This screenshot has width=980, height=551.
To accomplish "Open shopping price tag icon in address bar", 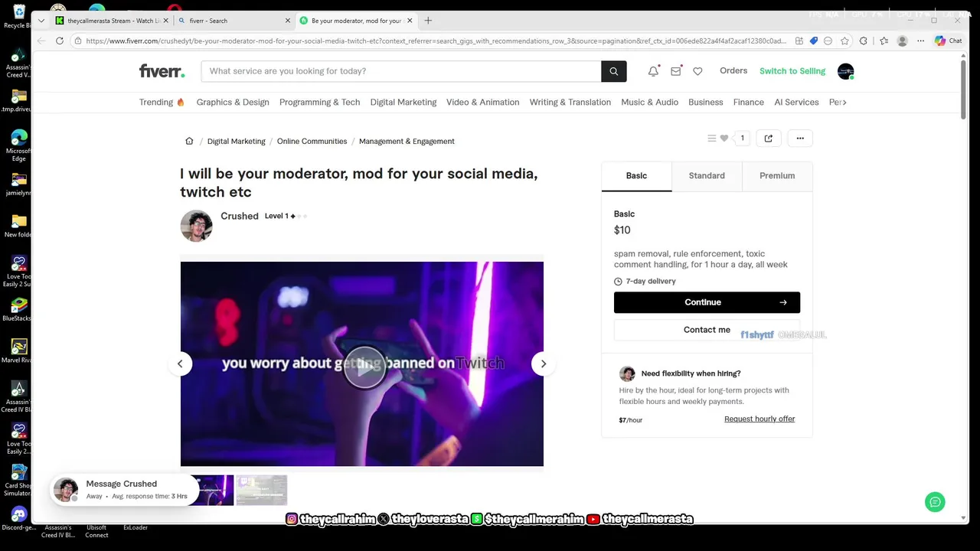I will 814,41.
